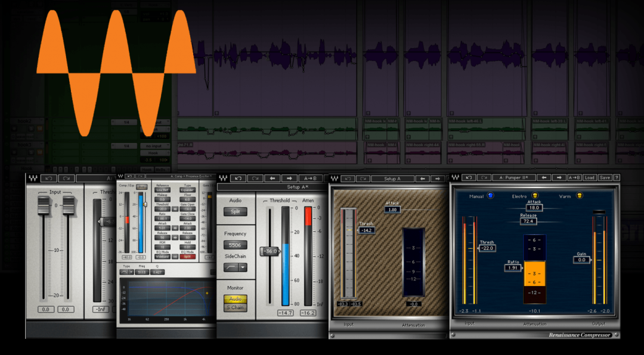Click the Ratio value field showing 1.91
Screen dimensions: 644x355
512,268
